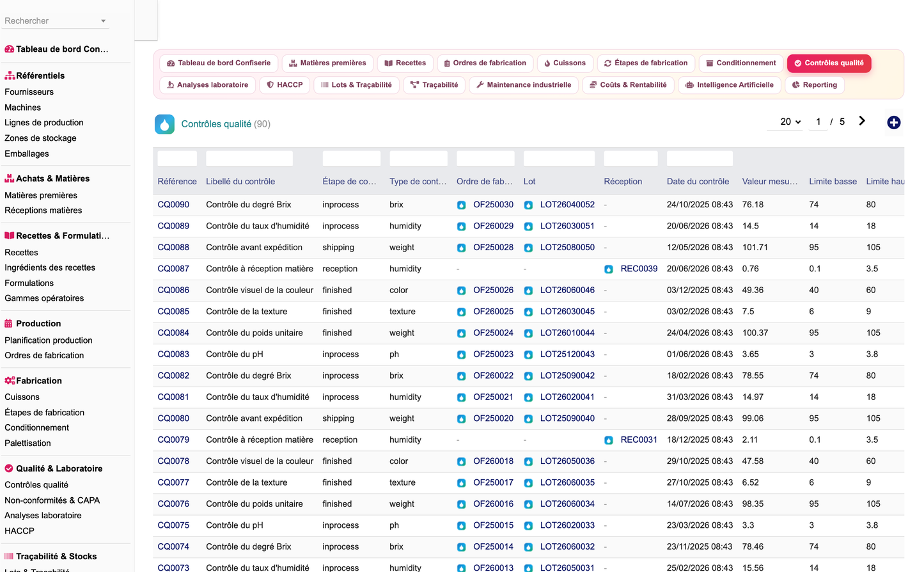The height and width of the screenshot is (572, 924).
Task: Click the reception icon beside REC0031
Action: [609, 440]
